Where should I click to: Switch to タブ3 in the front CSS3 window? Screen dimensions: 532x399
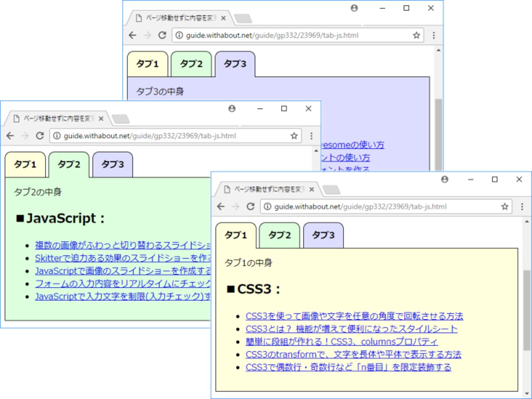point(323,235)
